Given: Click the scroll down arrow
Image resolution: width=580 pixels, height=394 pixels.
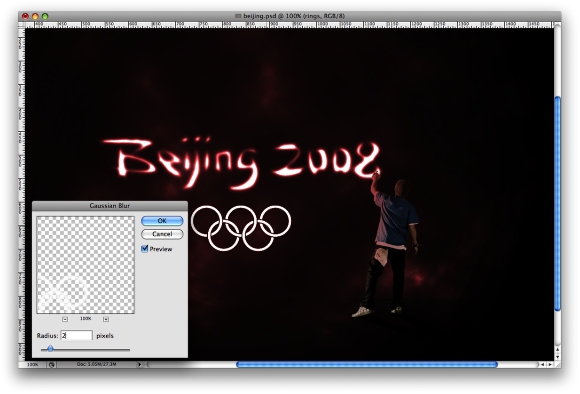Looking at the screenshot, I should click(x=557, y=357).
